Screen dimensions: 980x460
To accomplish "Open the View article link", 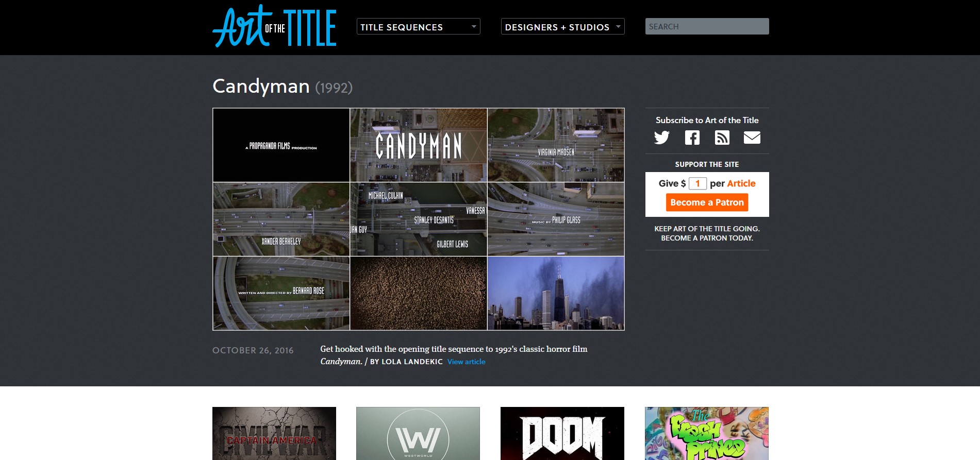I will point(466,362).
